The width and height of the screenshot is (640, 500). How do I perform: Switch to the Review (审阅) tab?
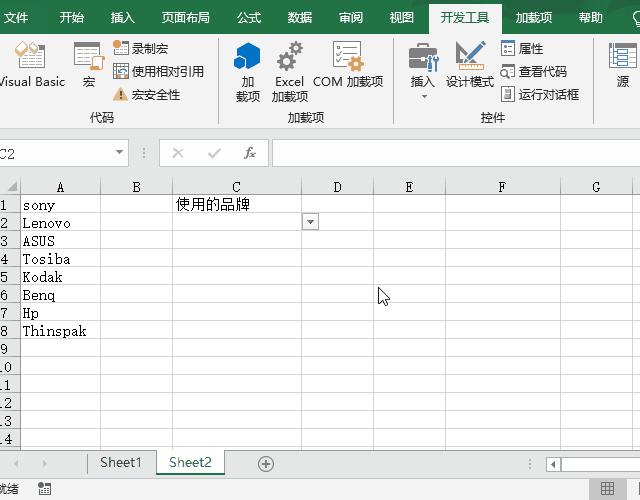tap(351, 18)
